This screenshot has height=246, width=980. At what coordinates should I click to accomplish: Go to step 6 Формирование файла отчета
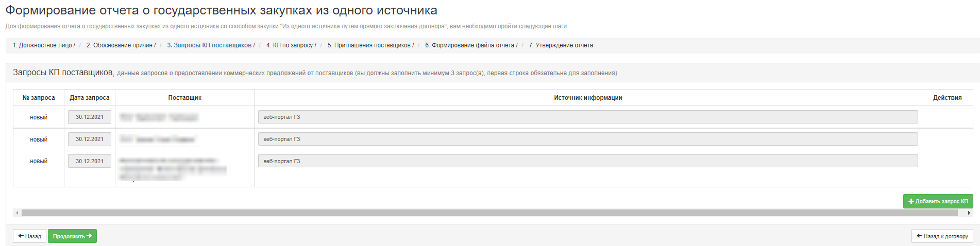(x=469, y=45)
